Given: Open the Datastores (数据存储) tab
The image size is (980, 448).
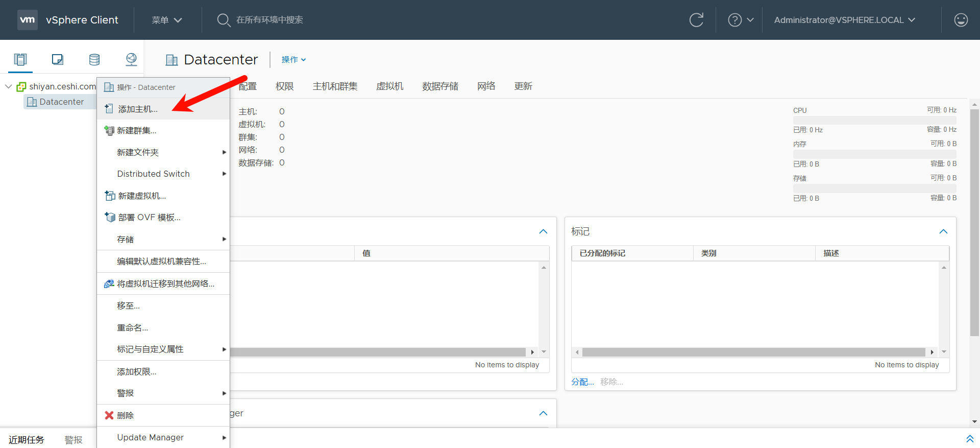Looking at the screenshot, I should pos(440,86).
